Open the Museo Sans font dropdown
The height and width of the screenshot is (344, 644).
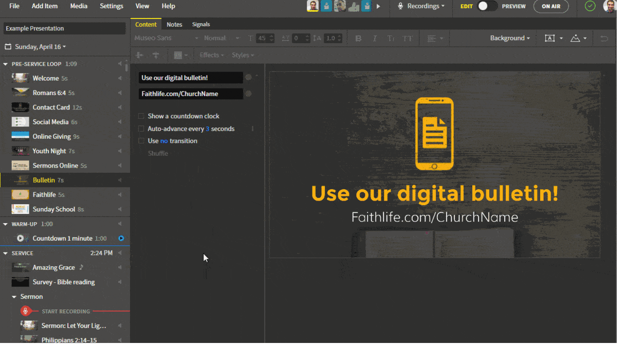[166, 38]
